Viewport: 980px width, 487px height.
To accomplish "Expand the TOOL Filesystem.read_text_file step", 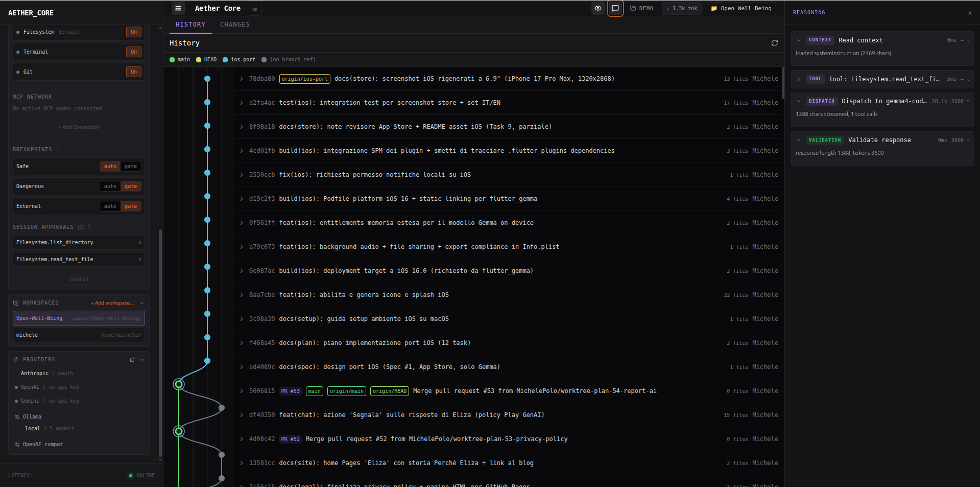I will click(x=799, y=79).
